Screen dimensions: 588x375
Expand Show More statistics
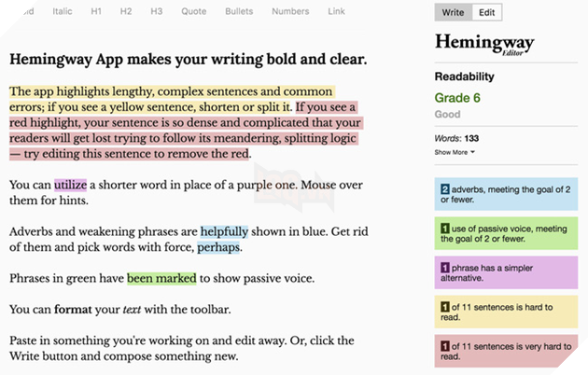pyautogui.click(x=455, y=152)
